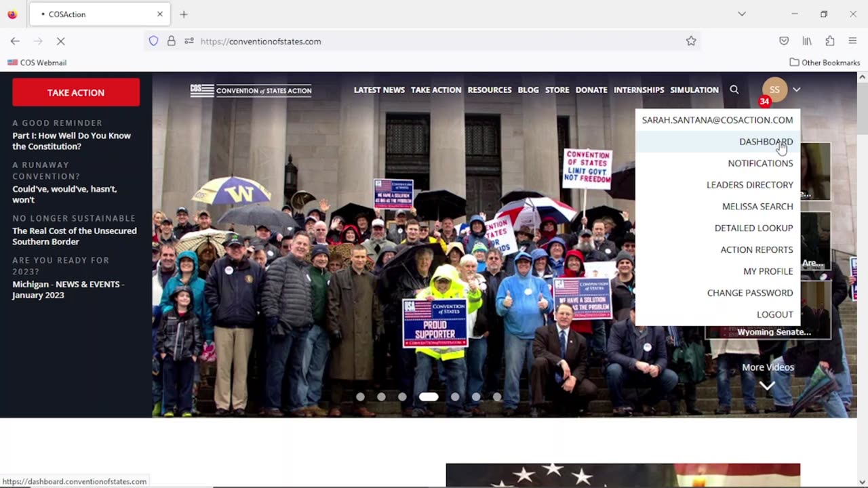
Task: Open site permissions icon in address bar
Action: tap(189, 41)
